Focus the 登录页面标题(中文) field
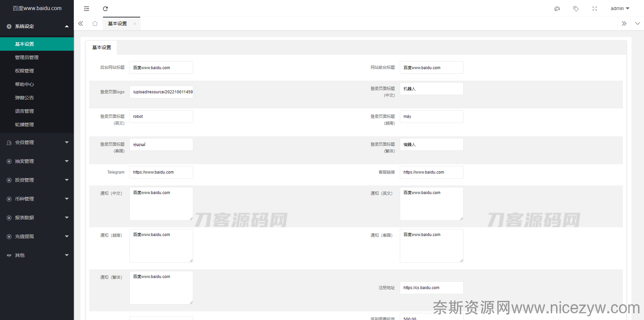Viewport: 644px width, 320px height. [432, 89]
